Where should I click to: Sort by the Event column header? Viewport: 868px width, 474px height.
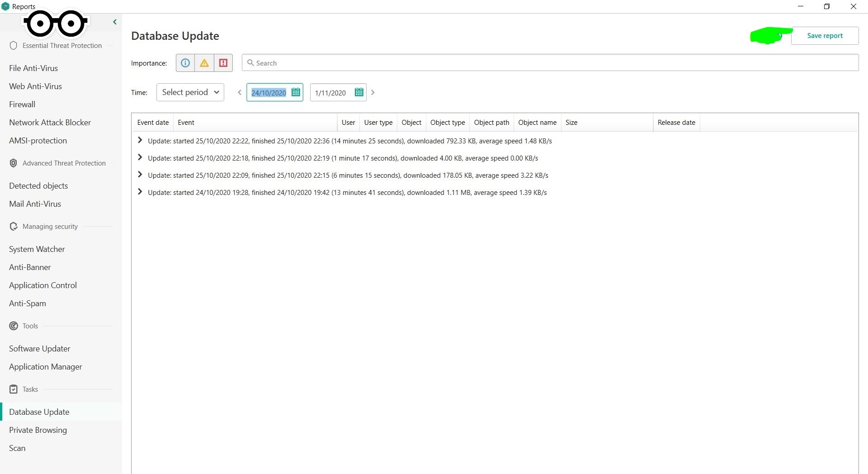point(255,123)
